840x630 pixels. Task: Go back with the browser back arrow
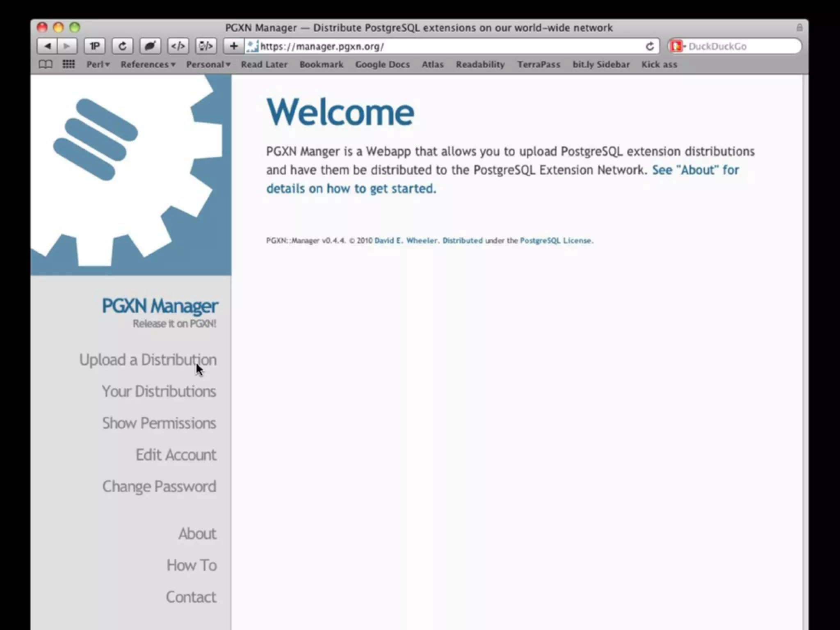point(48,46)
